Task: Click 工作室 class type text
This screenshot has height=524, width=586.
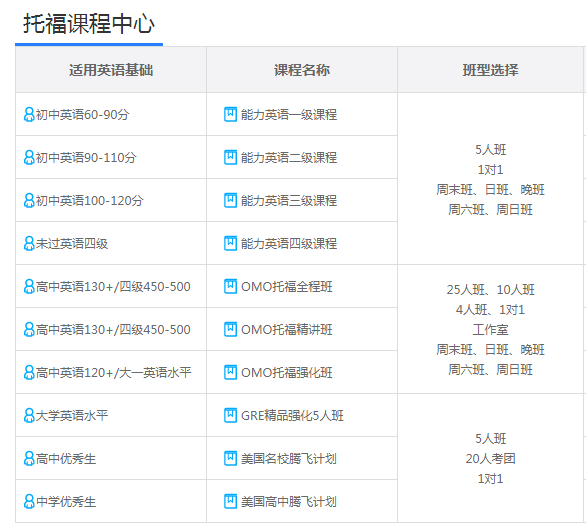Action: pyautogui.click(x=490, y=330)
